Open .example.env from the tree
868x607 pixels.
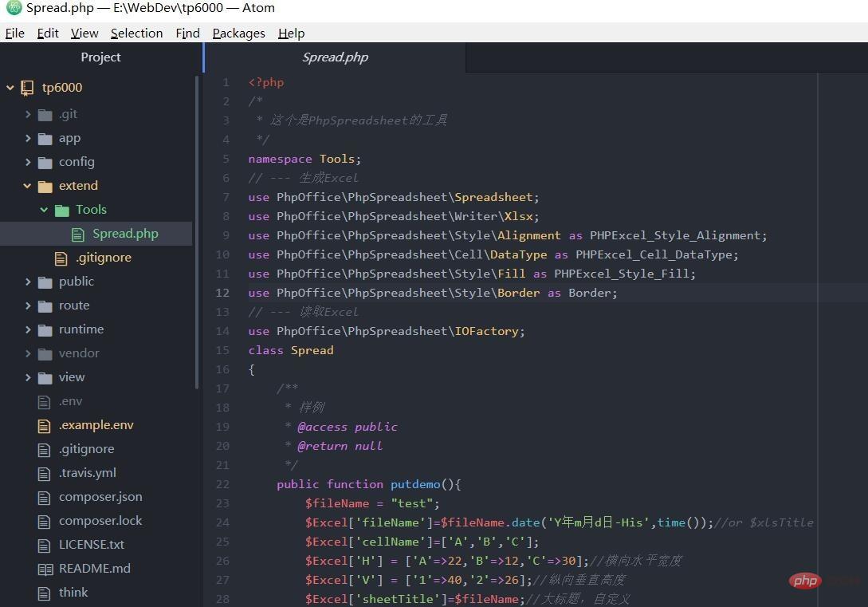click(x=96, y=425)
